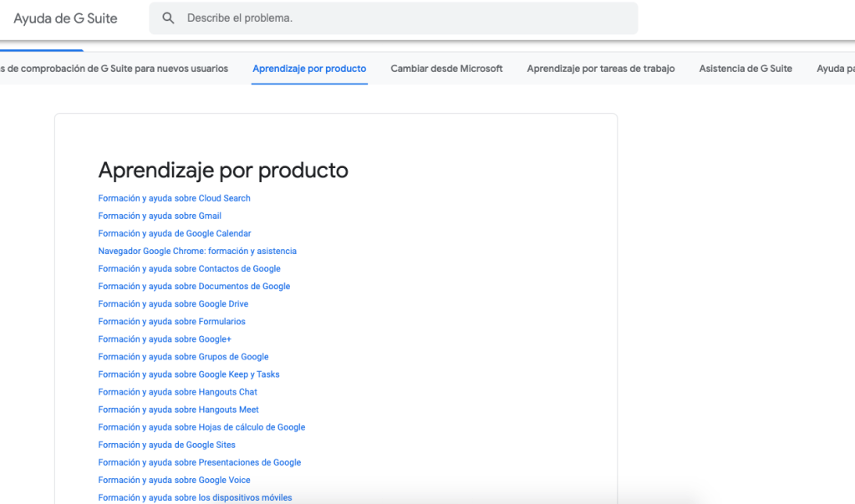Open the Aprendizaje por tareas de trabajo tab
The height and width of the screenshot is (504, 855).
click(600, 69)
